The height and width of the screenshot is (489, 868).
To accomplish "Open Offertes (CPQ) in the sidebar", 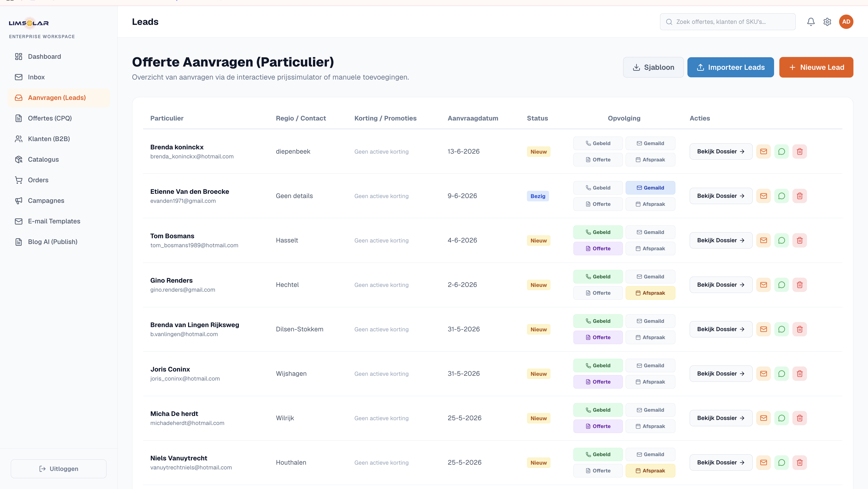I will (x=59, y=118).
